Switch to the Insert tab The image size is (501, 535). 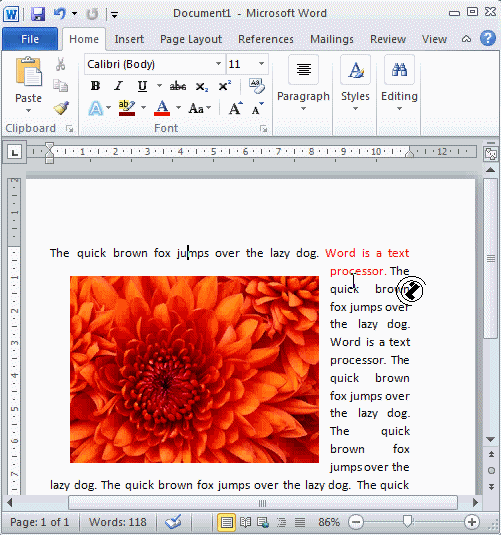click(x=129, y=39)
